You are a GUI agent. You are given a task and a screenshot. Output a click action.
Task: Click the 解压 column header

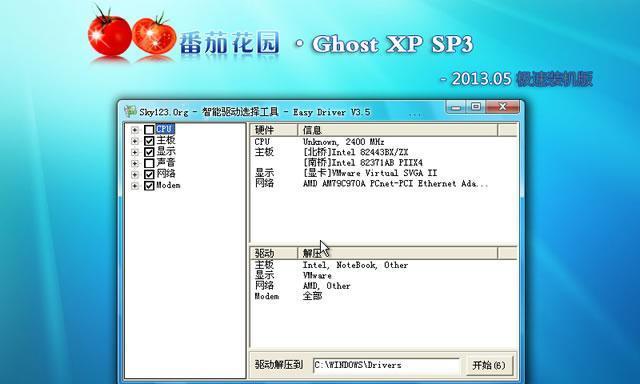[x=398, y=253]
